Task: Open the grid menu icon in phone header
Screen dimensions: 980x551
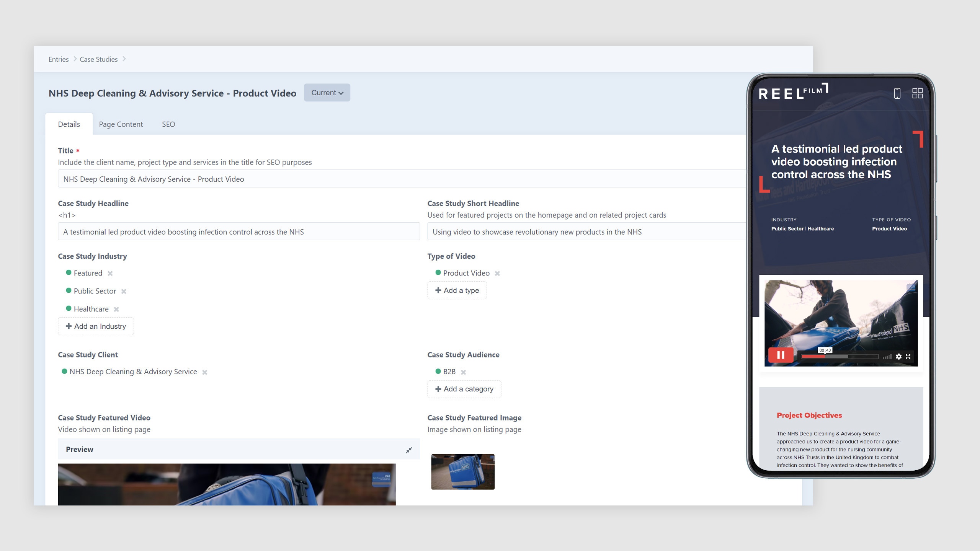Action: pos(917,93)
